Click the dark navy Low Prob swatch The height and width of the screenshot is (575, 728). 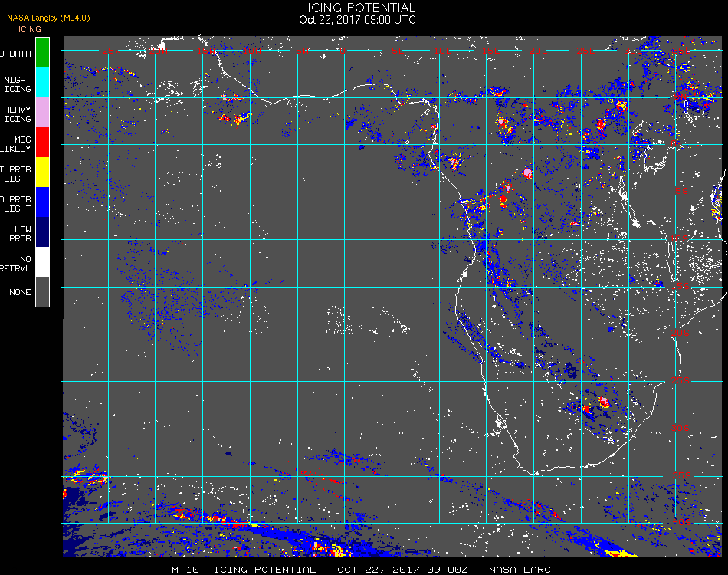pos(42,232)
